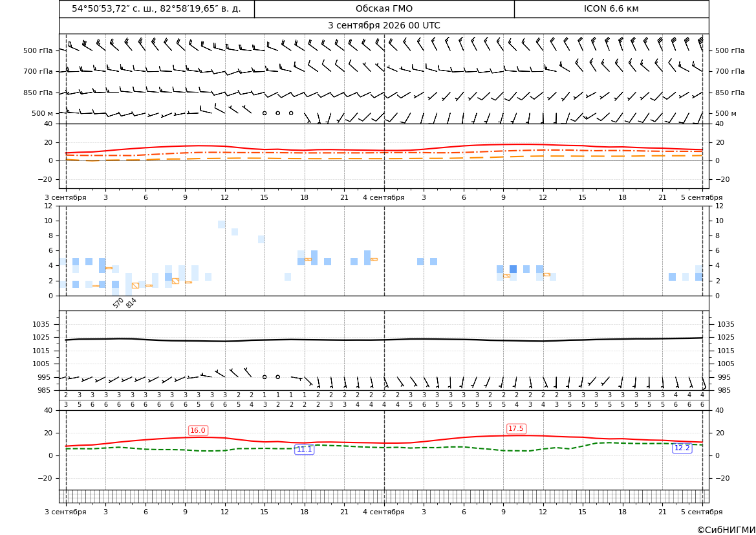Click the rotated 570 value label
The image size is (756, 535).
[x=118, y=303]
